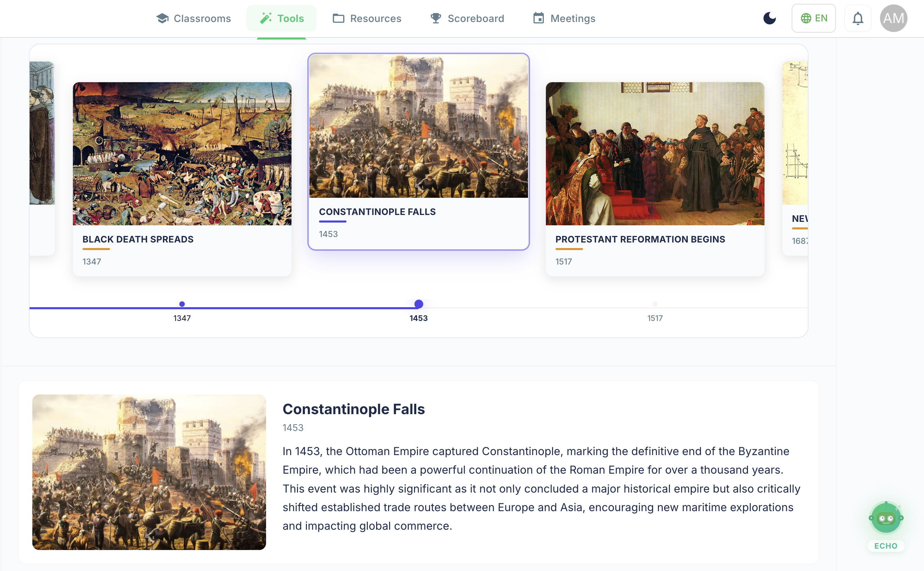
Task: Click the CONSTANTINOPLE FALLS card title
Action: click(x=377, y=212)
